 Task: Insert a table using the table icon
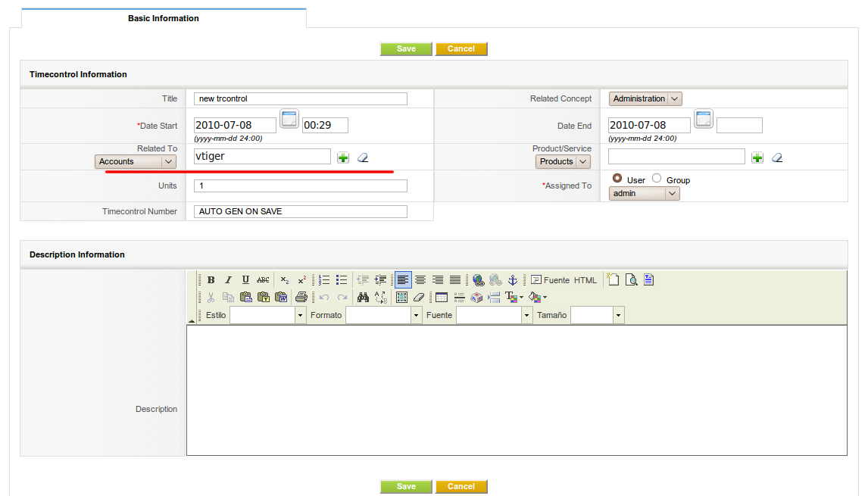coord(442,298)
